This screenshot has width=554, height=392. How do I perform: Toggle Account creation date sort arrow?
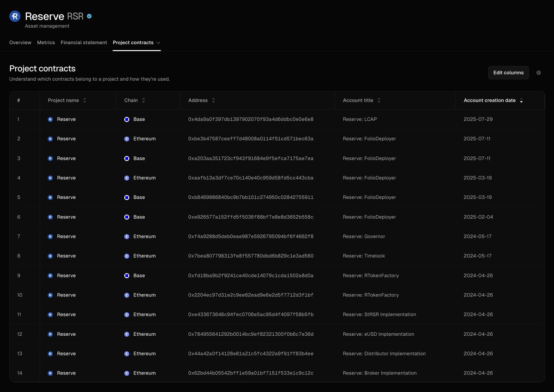point(521,101)
